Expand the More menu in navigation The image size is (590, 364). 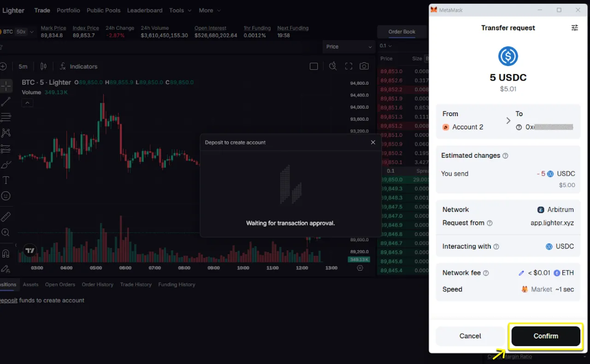[209, 10]
